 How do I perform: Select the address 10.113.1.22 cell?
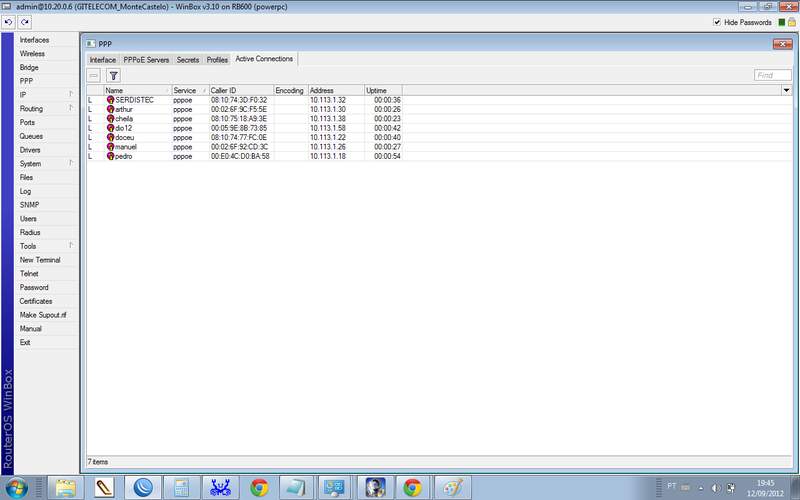[x=328, y=137]
